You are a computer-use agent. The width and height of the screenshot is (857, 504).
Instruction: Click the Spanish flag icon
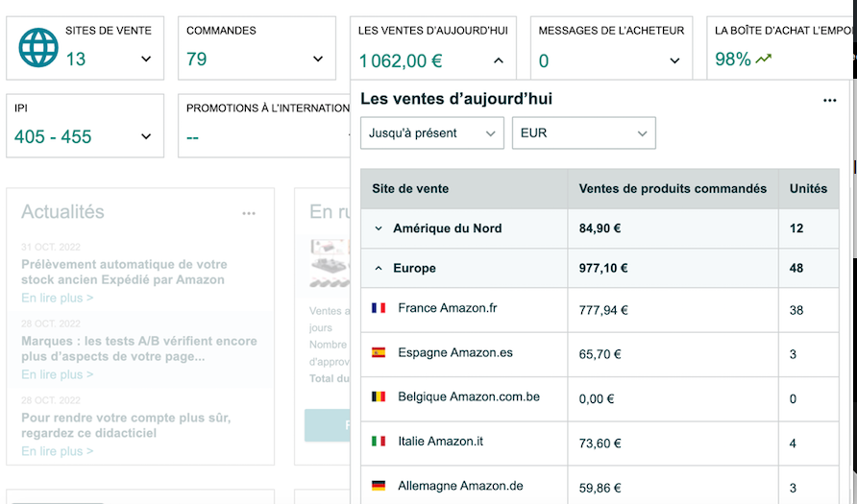point(379,352)
